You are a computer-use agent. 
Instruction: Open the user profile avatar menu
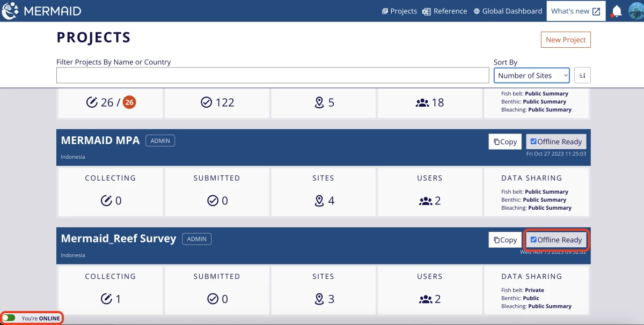[x=636, y=11]
